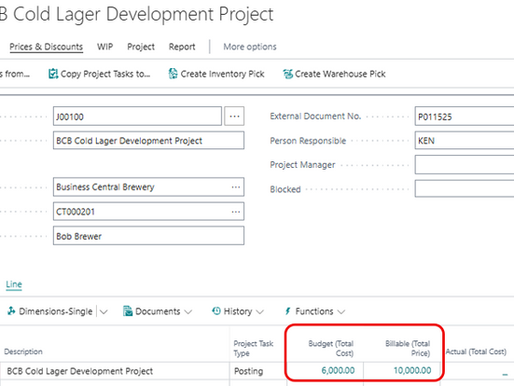The image size is (514, 386).
Task: Open lookup ellipsis in CT000201 field
Action: tap(236, 212)
